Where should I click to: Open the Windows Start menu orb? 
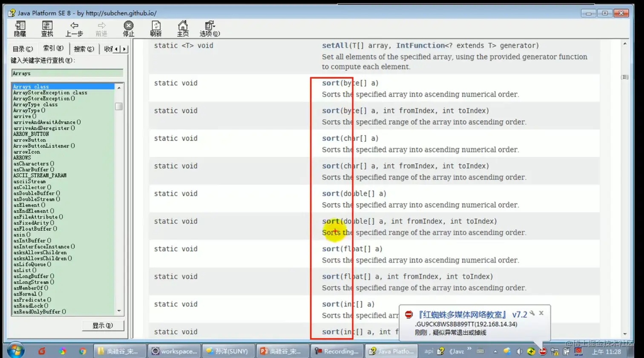coord(15,351)
